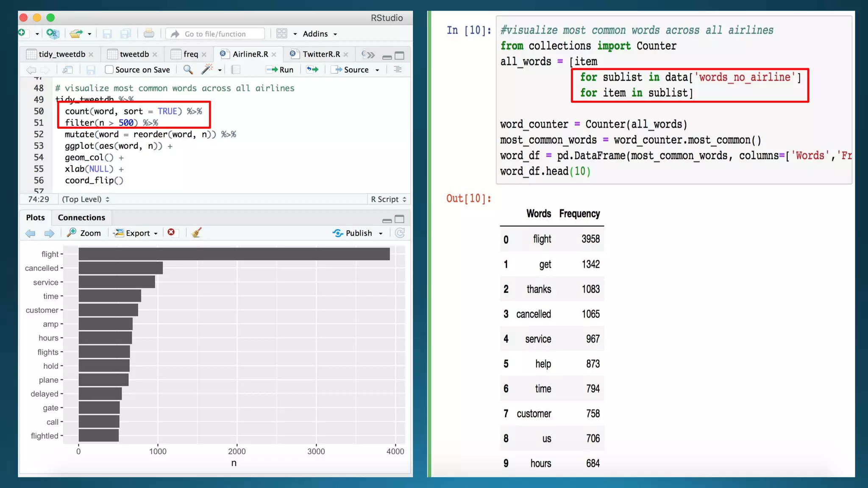Image resolution: width=868 pixels, height=488 pixels.
Task: Click the compile report notebook icon
Action: (x=236, y=69)
